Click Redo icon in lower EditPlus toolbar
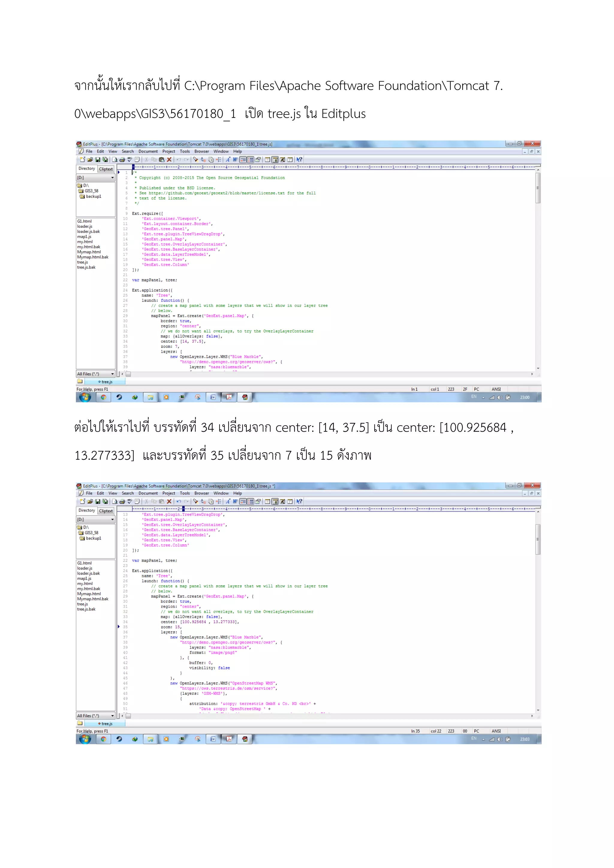The width and height of the screenshot is (614, 868). coord(186,501)
